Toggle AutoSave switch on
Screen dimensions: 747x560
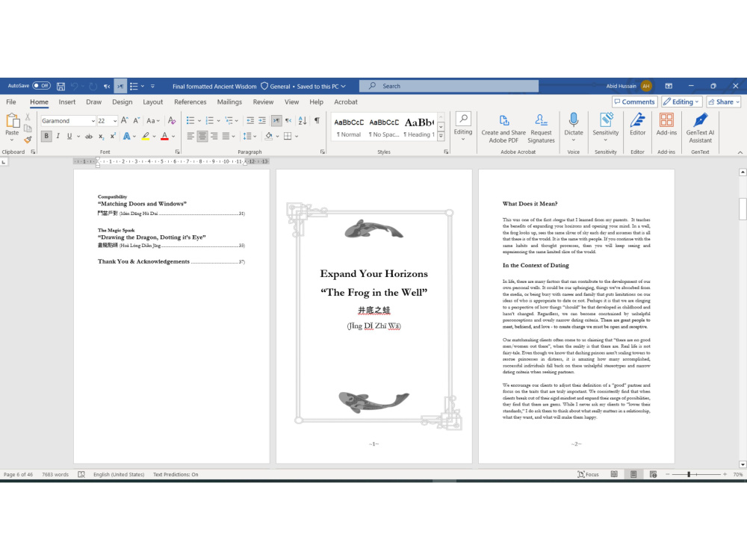41,86
